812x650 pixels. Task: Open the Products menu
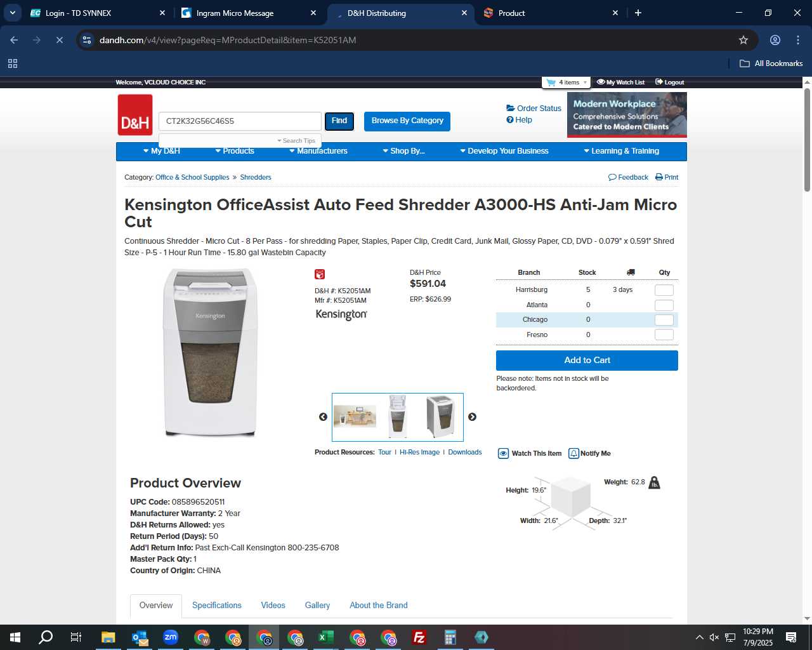(235, 151)
